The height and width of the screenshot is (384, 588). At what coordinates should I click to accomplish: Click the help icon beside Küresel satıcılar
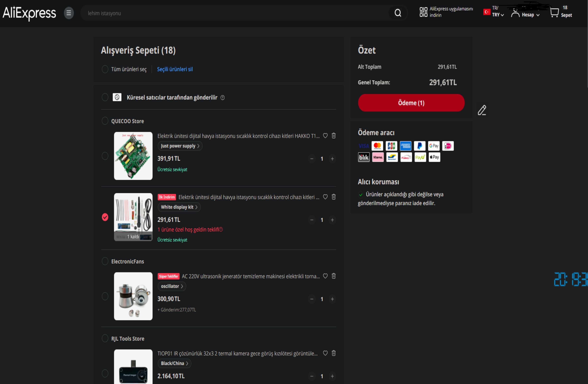click(x=222, y=98)
